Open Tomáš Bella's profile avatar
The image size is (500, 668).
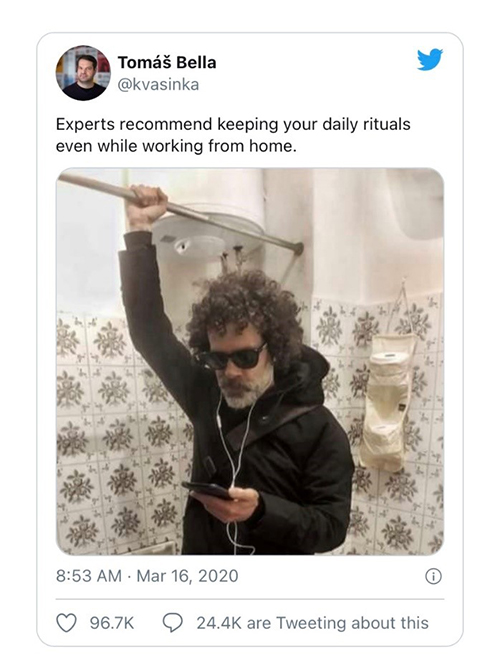click(83, 73)
